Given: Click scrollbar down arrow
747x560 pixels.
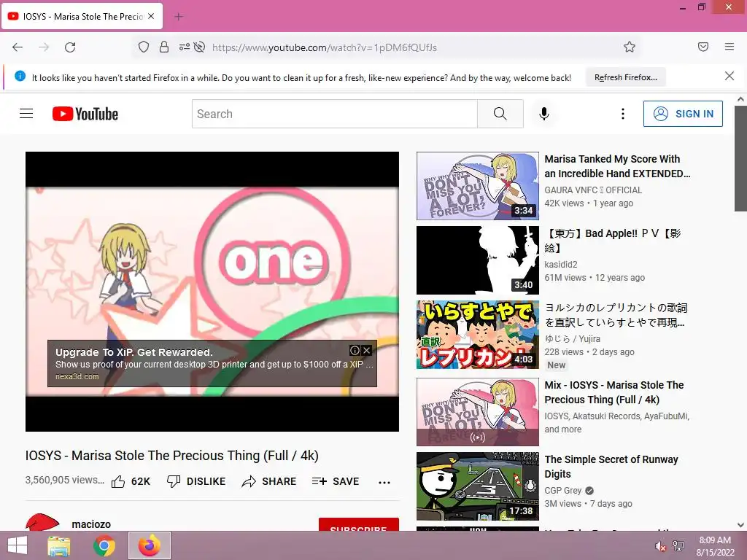Looking at the screenshot, I should pos(740,525).
